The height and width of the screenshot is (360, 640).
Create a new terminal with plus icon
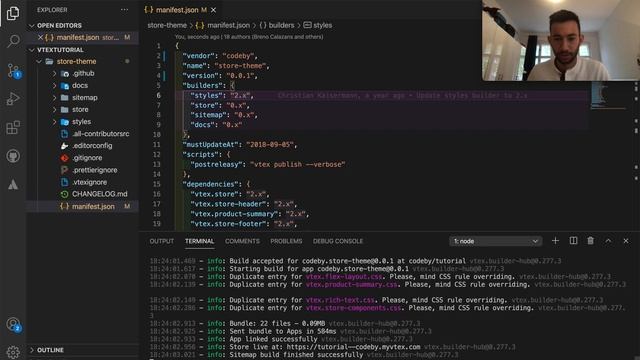(x=555, y=241)
